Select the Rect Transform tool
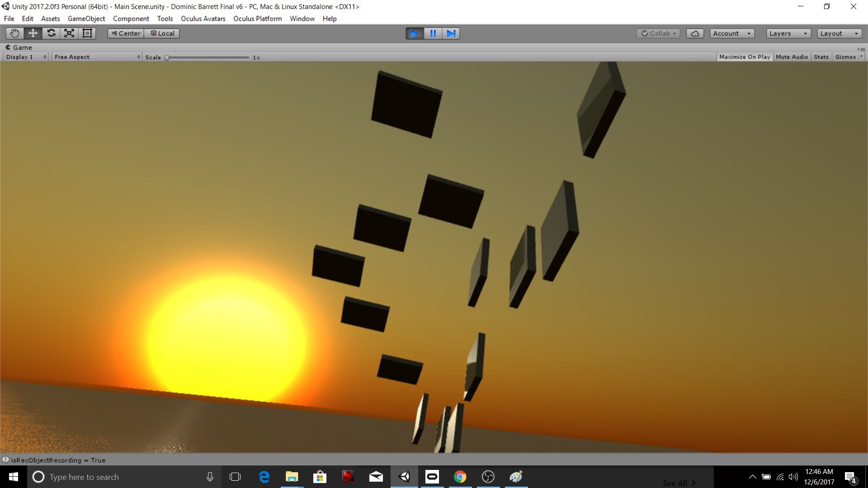The width and height of the screenshot is (868, 488). coord(87,33)
